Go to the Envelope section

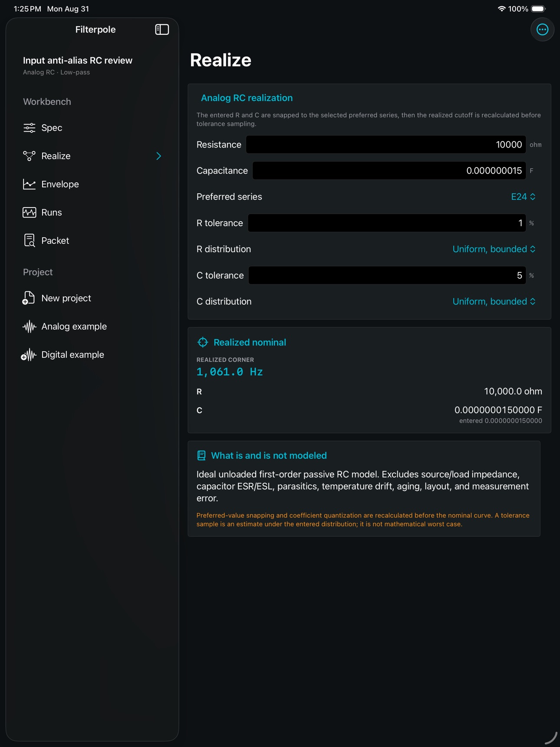click(92, 184)
